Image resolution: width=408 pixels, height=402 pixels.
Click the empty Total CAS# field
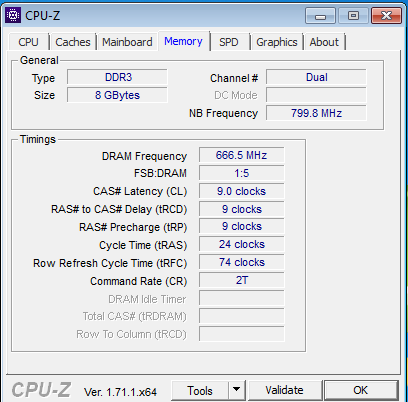(242, 316)
